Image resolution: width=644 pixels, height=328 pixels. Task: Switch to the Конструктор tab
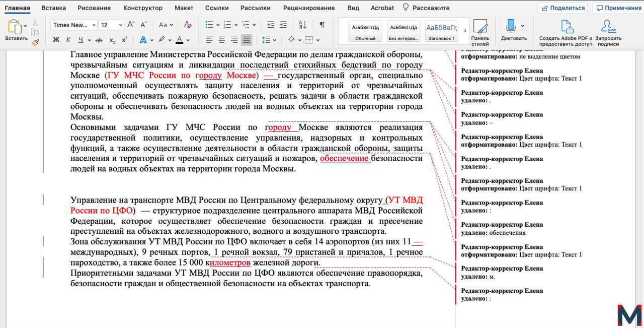point(143,8)
